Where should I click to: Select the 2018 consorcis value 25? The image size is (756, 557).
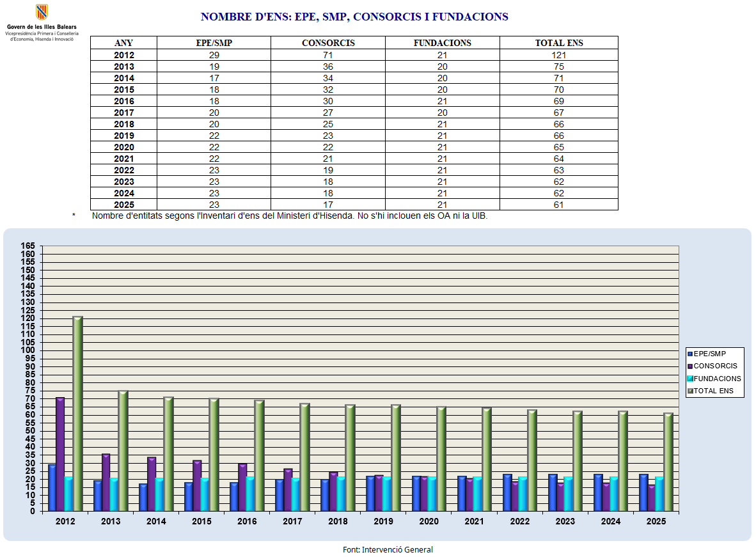[328, 125]
